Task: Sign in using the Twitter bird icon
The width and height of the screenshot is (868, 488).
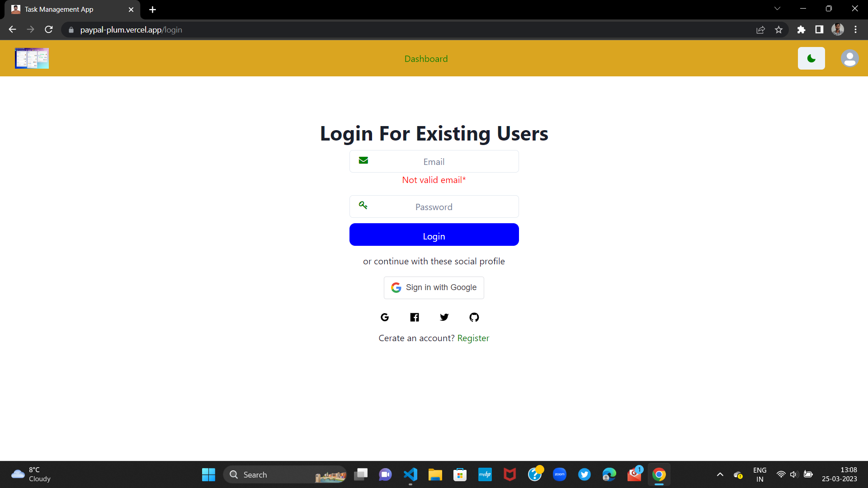Action: (x=444, y=317)
